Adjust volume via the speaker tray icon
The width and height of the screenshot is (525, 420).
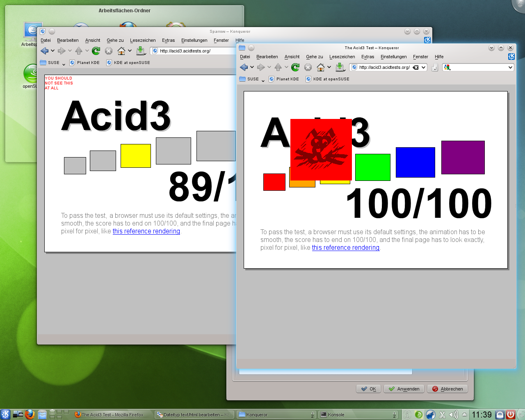[x=453, y=414]
